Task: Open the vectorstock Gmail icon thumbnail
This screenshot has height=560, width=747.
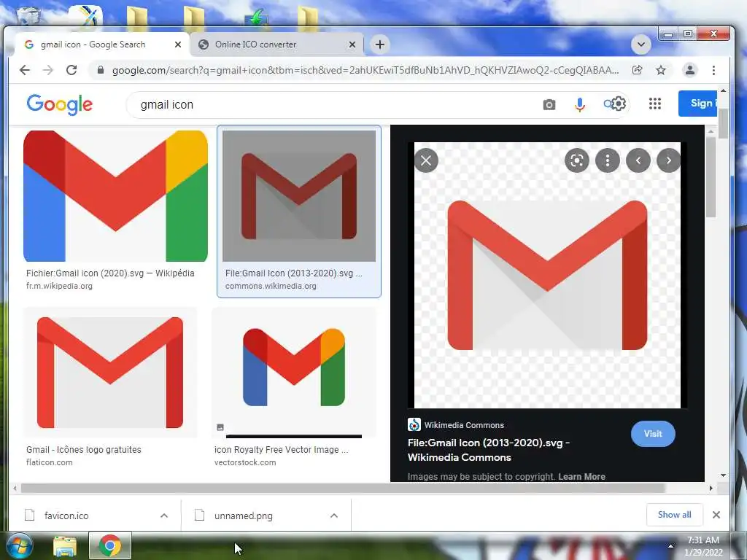Action: [294, 373]
